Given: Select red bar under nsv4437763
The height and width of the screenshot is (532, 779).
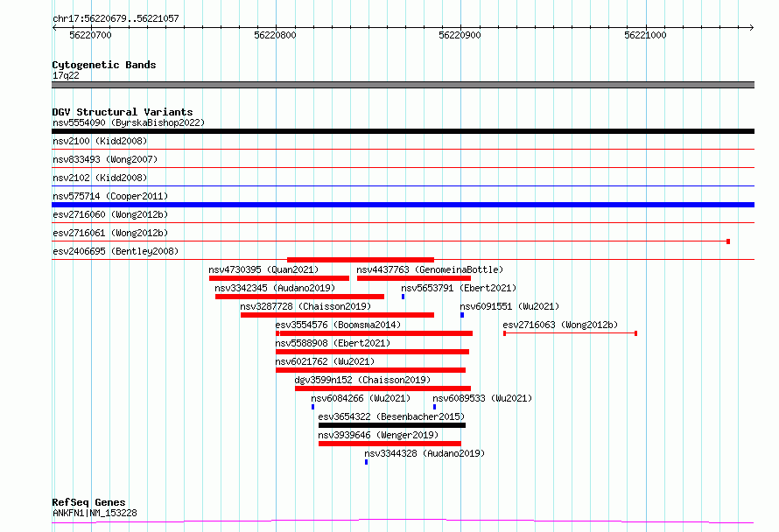Looking at the screenshot, I should (414, 278).
